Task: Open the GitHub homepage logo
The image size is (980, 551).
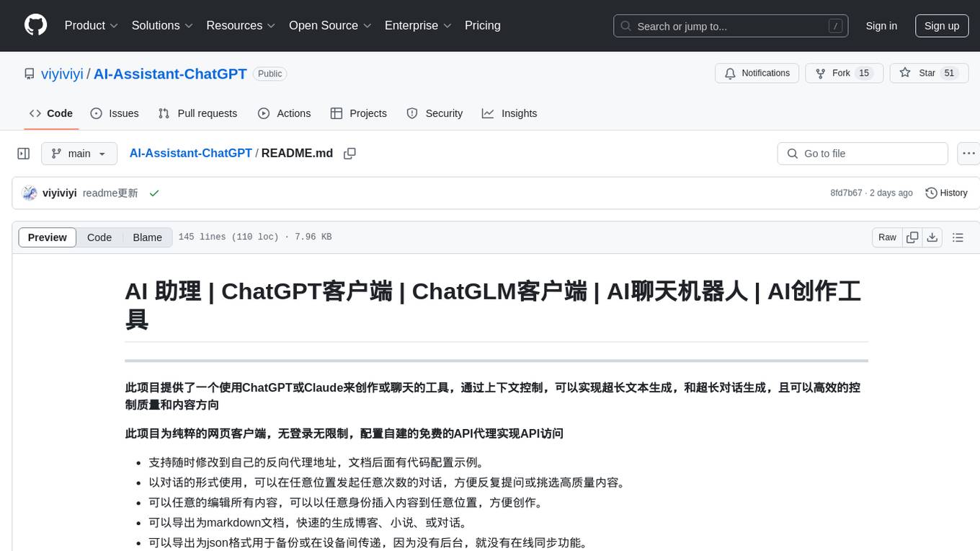Action: [35, 25]
